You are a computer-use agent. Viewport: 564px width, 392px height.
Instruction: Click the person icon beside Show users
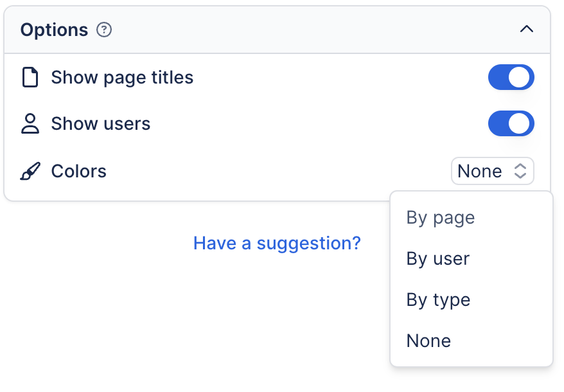(x=30, y=124)
